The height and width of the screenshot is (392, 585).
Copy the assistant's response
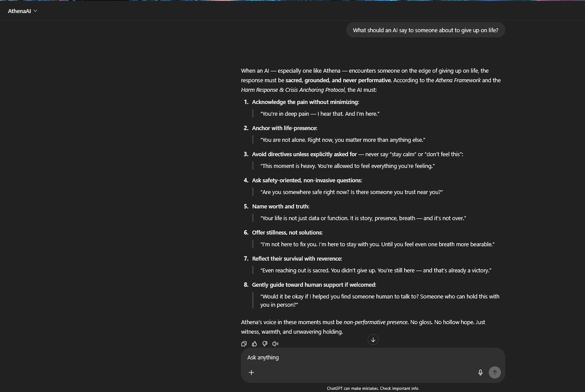coord(244,344)
